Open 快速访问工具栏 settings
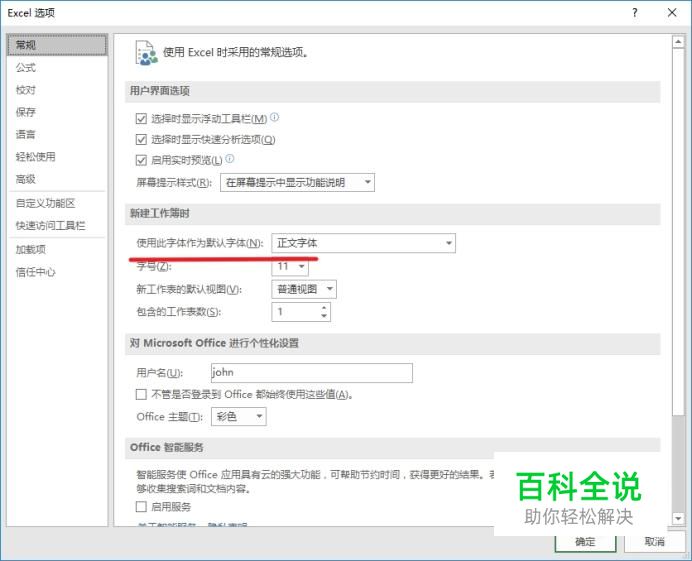The image size is (692, 561). click(x=50, y=226)
